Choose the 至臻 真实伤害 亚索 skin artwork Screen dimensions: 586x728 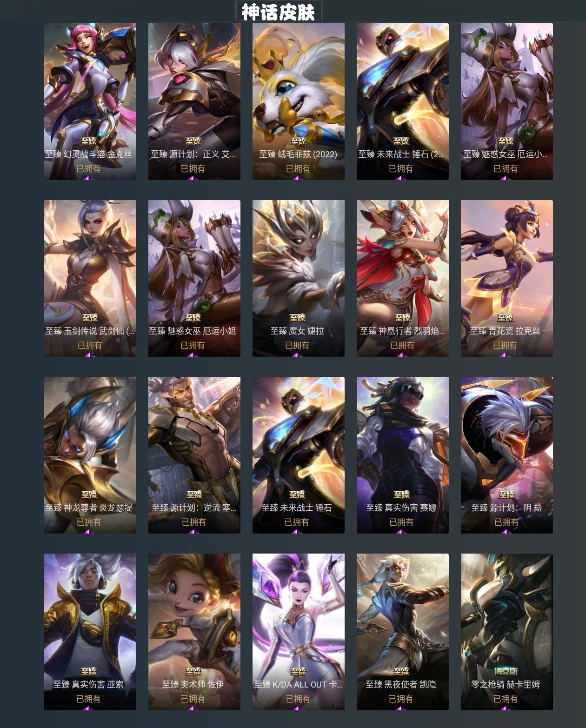point(90,632)
